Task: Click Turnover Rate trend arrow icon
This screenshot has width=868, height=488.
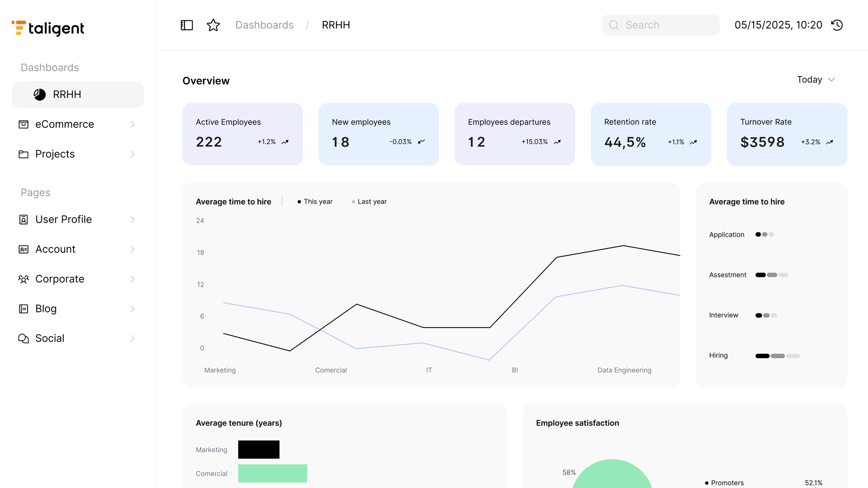Action: (x=830, y=142)
